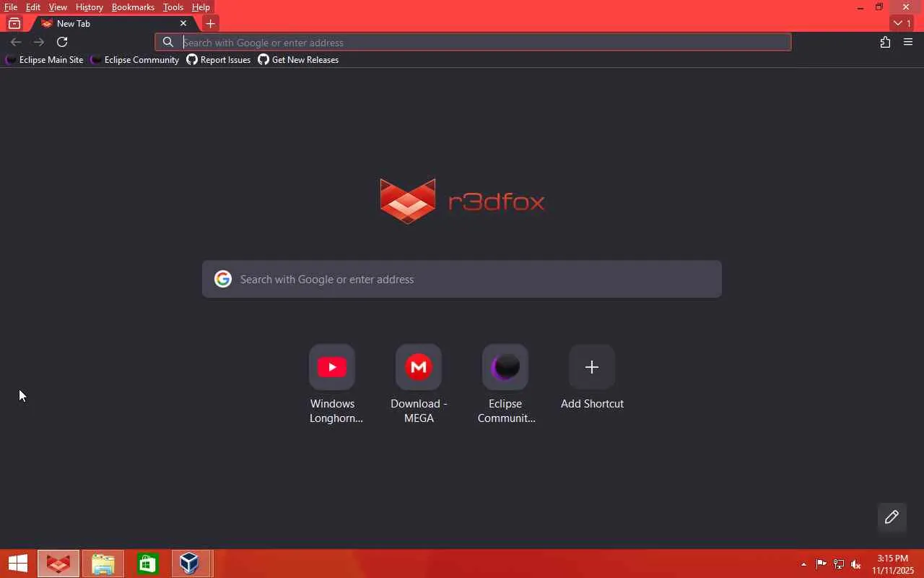924x578 pixels.
Task: Open the Edit menu
Action: click(33, 7)
